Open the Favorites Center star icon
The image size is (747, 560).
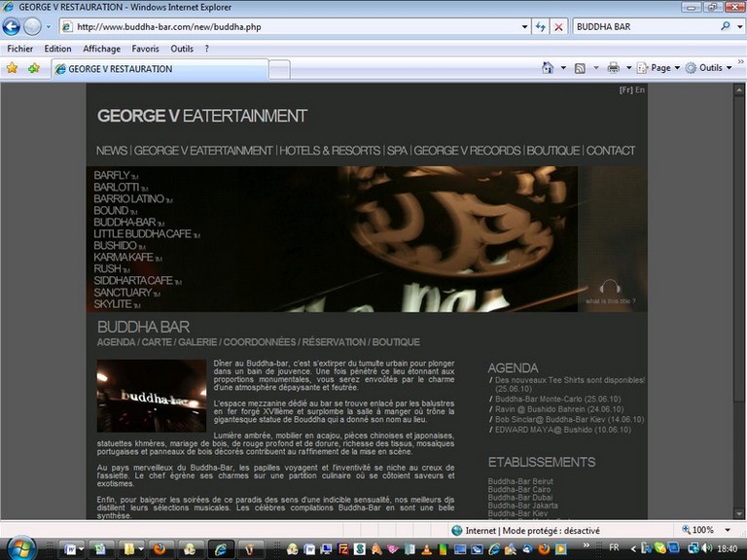13,68
